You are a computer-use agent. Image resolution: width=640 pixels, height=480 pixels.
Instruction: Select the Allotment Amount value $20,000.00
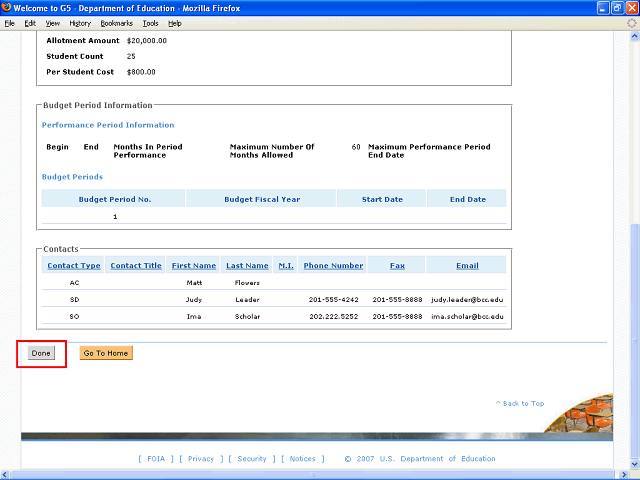tap(147, 40)
